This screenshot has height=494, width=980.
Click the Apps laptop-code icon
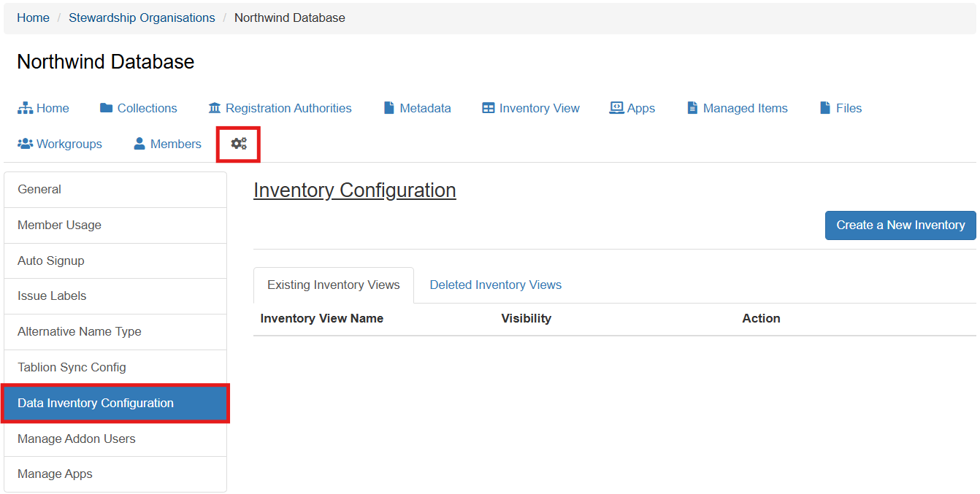click(x=617, y=108)
